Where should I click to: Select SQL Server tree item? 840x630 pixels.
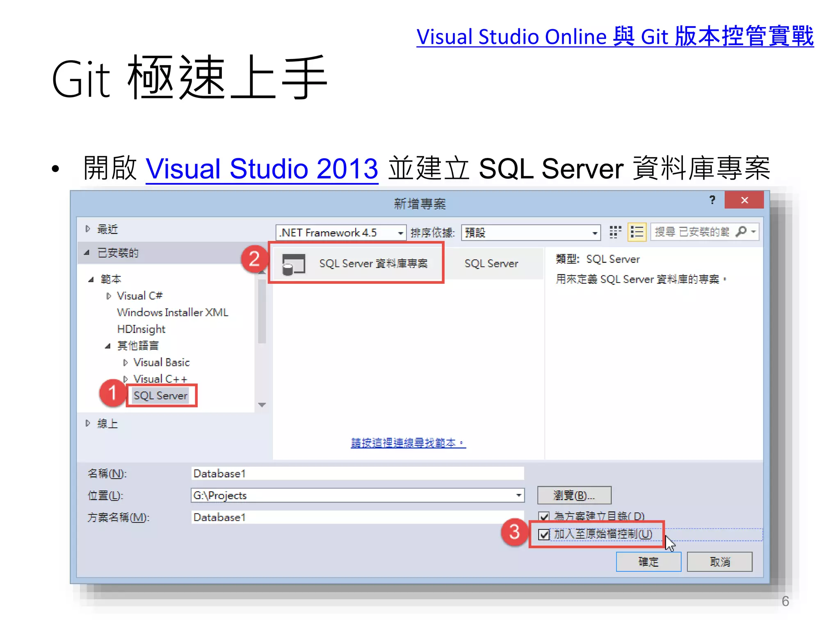pos(160,396)
